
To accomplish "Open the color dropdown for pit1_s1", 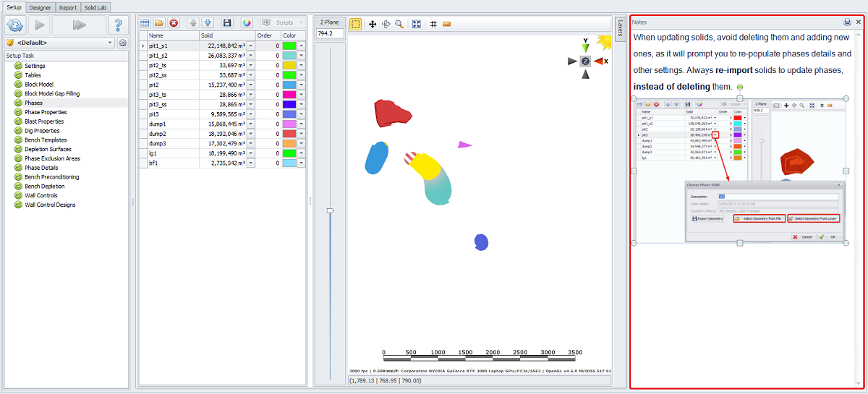I will coord(302,46).
